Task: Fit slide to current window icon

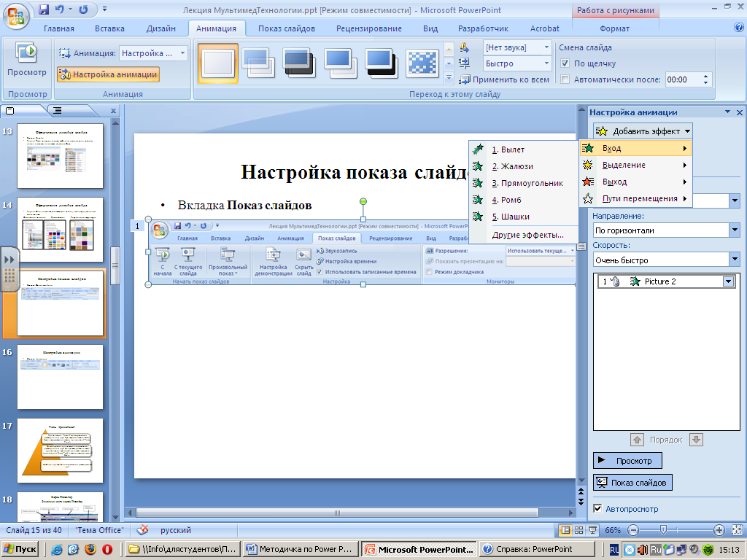Action: tap(737, 530)
